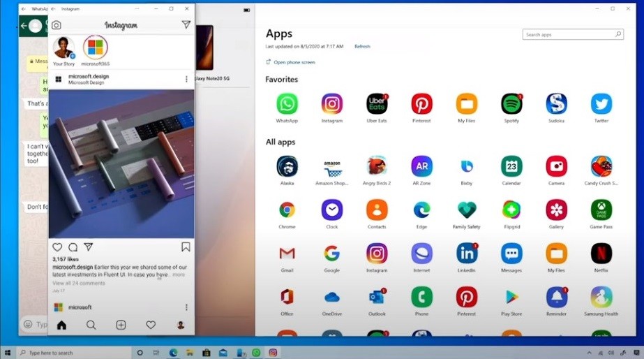Screen dimensions: 644x359
Task: Open Instagram camera icon
Action: coord(57,25)
